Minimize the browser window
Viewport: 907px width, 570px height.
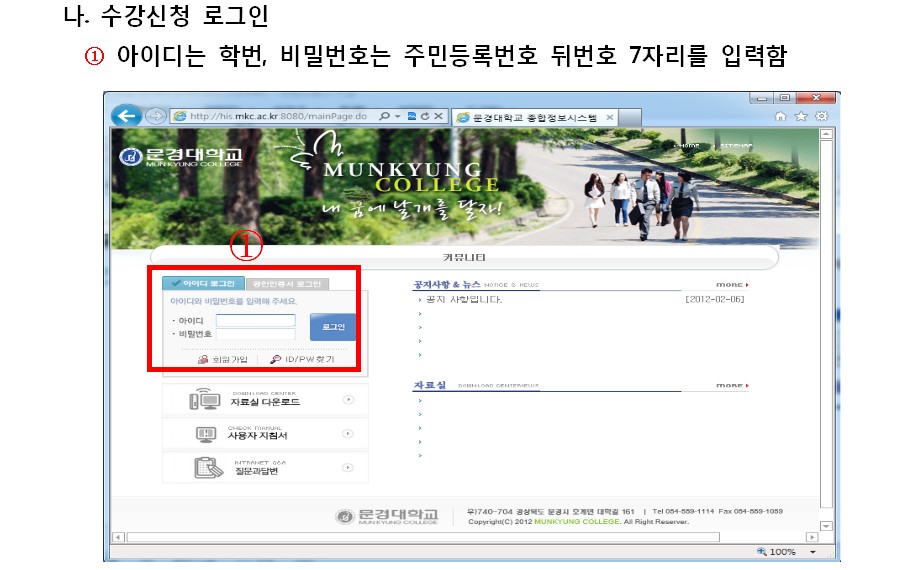pos(761,98)
